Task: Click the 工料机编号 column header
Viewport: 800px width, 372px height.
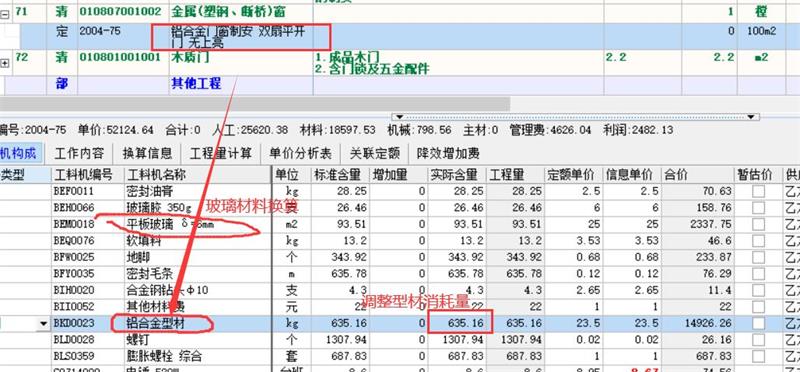Action: [88, 175]
